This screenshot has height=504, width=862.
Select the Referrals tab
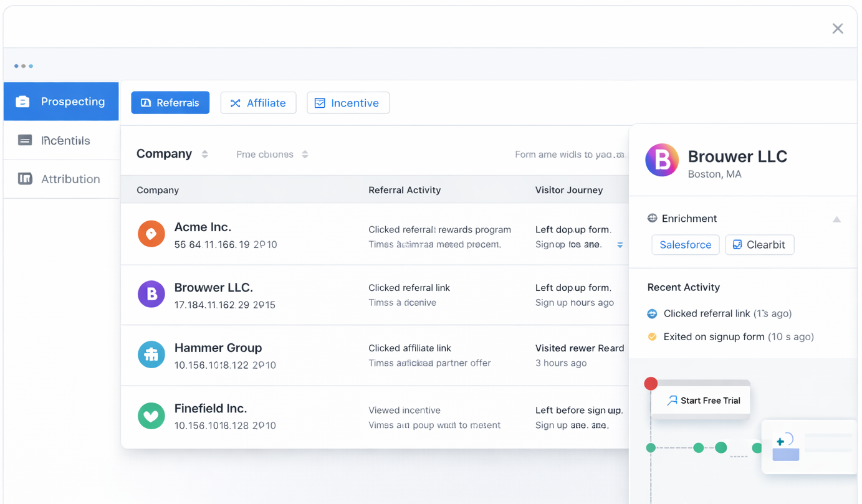[x=170, y=103]
